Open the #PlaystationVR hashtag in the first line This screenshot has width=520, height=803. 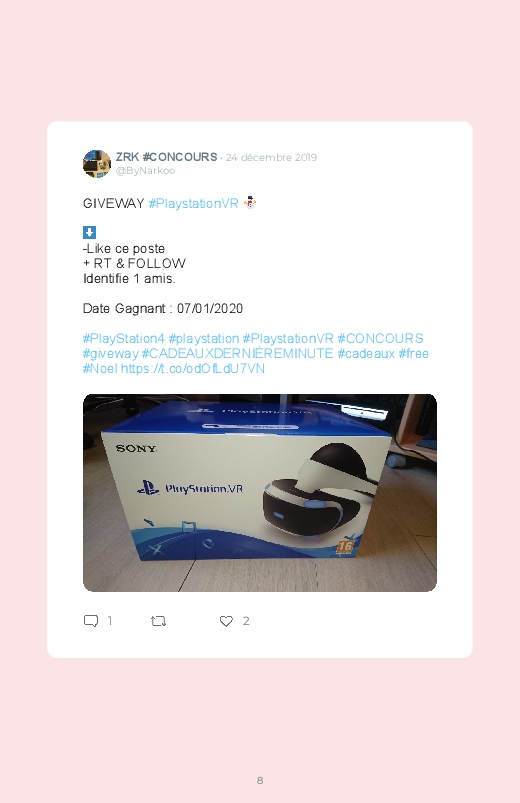(194, 203)
